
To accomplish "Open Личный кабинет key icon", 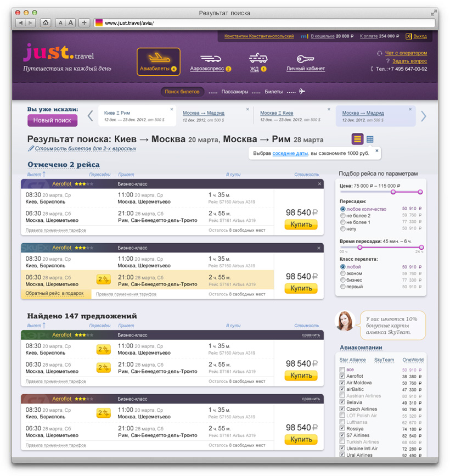I will (x=305, y=61).
